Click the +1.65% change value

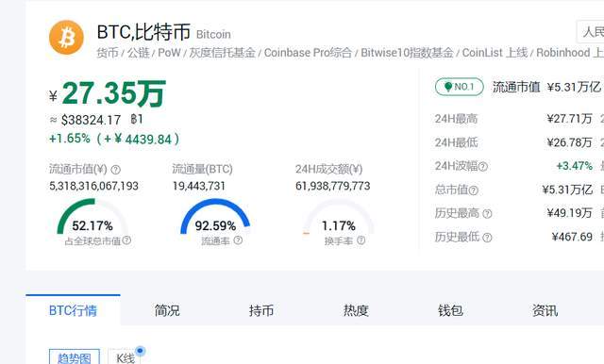(x=70, y=138)
